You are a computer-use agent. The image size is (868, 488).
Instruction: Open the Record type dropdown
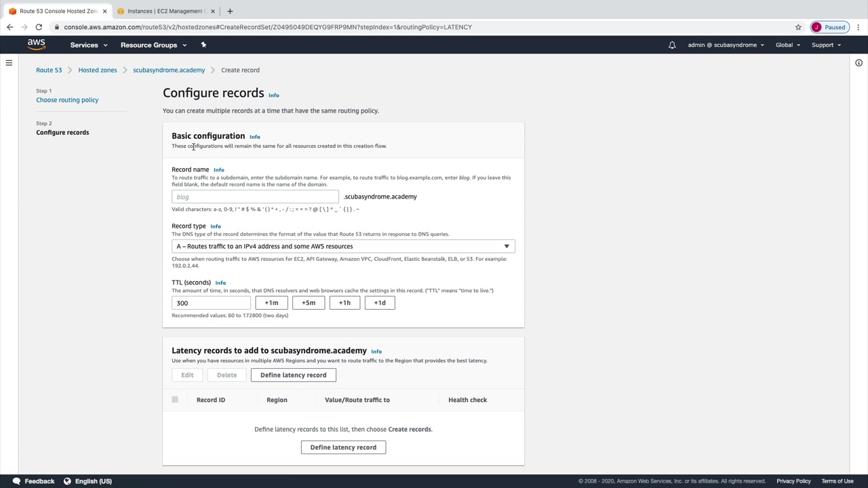(343, 246)
